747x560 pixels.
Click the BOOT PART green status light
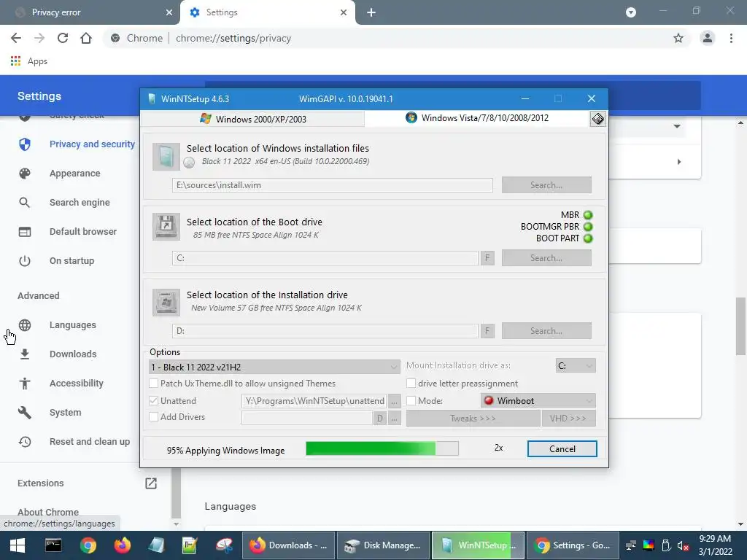(x=588, y=238)
